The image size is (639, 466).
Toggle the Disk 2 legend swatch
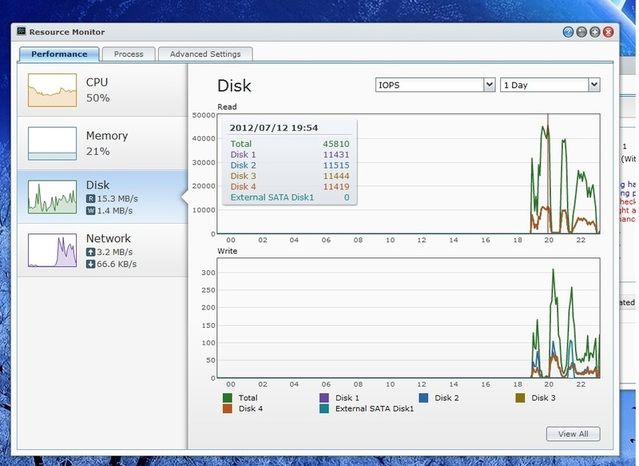(422, 397)
